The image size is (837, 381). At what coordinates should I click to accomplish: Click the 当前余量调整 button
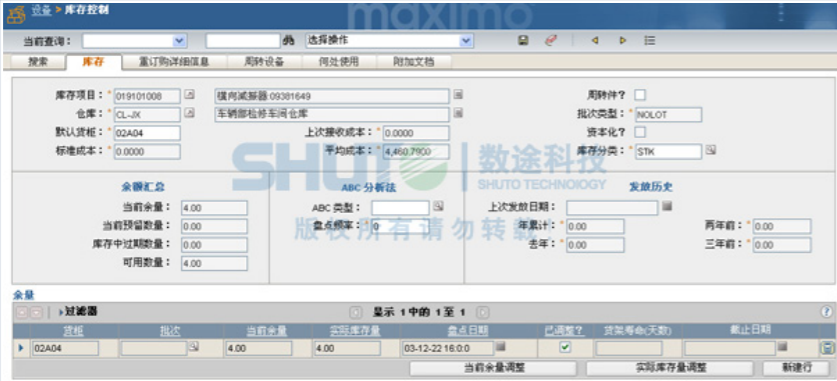point(493,368)
